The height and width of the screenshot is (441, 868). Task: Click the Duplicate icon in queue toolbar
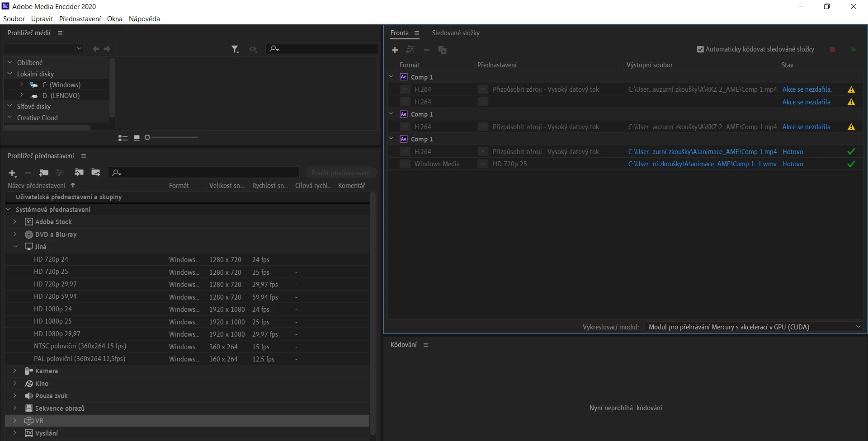(x=442, y=50)
